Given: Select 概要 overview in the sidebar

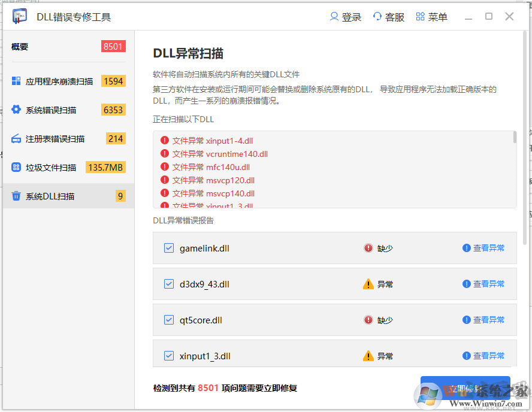Looking at the screenshot, I should (20, 46).
